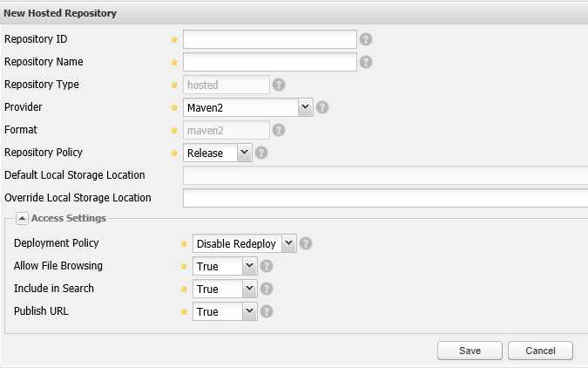Focus the Repository ID text field

tap(270, 39)
